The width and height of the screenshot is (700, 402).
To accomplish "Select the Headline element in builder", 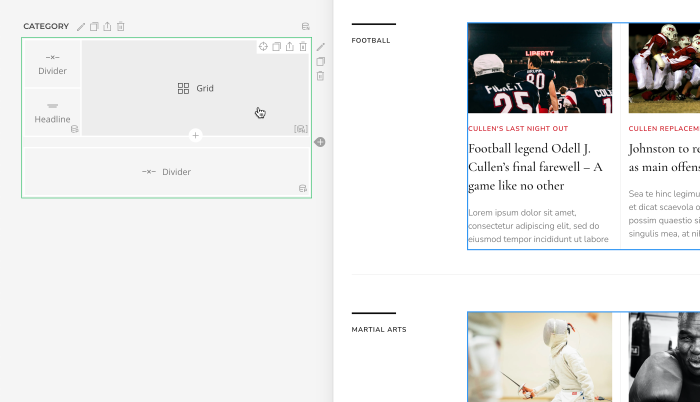I will coord(52,112).
